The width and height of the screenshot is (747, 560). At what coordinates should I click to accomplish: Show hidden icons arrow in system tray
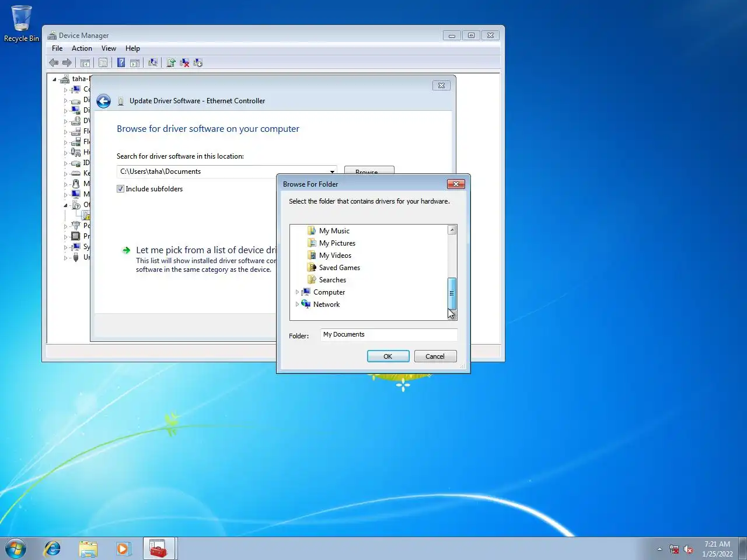coord(659,549)
